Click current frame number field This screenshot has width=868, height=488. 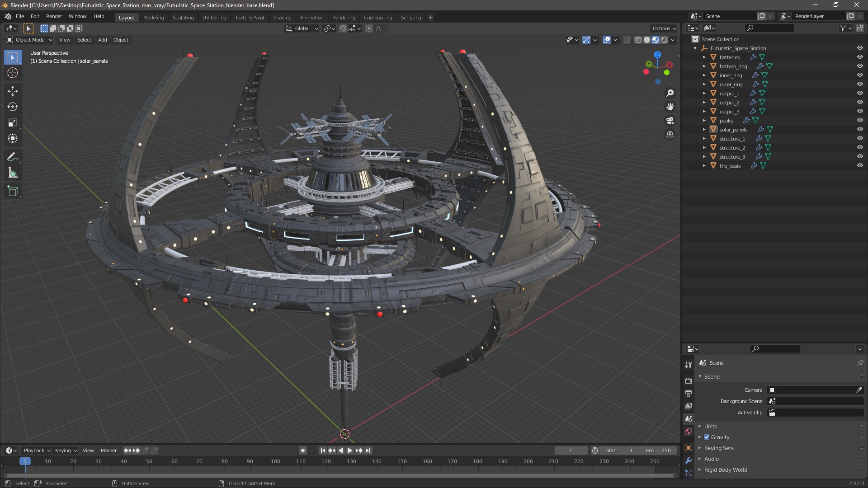[571, 450]
